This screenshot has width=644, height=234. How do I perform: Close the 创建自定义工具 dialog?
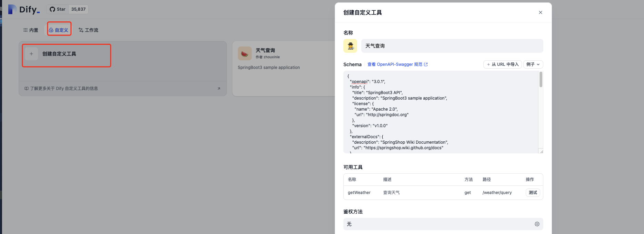coord(540,12)
